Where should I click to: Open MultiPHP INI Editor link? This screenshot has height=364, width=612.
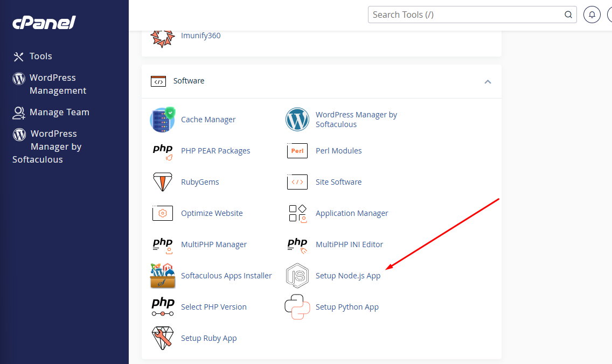pos(349,244)
